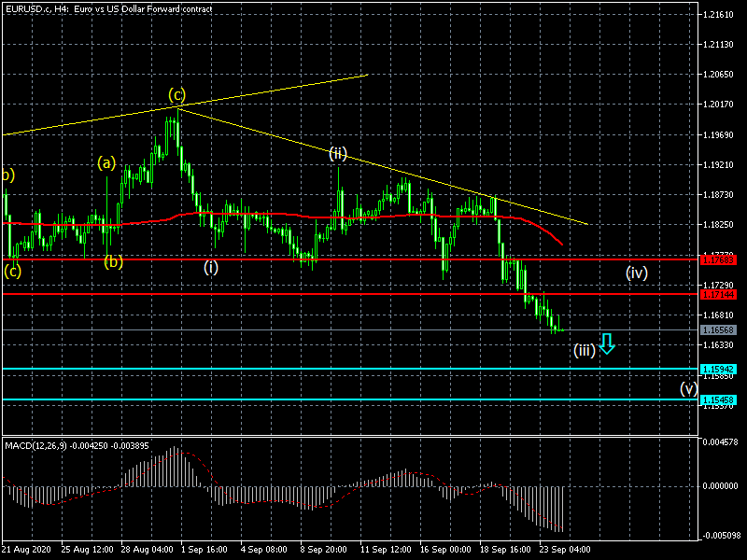Viewport: 747px width, 560px height.
Task: Click the 1.17290 price axis value
Action: 718,286
